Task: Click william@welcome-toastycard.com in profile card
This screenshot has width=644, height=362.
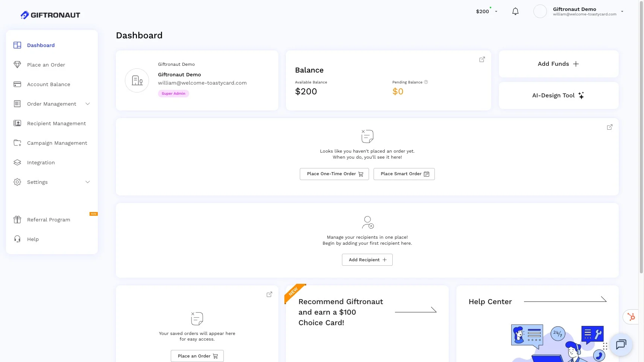Action: 202,83
